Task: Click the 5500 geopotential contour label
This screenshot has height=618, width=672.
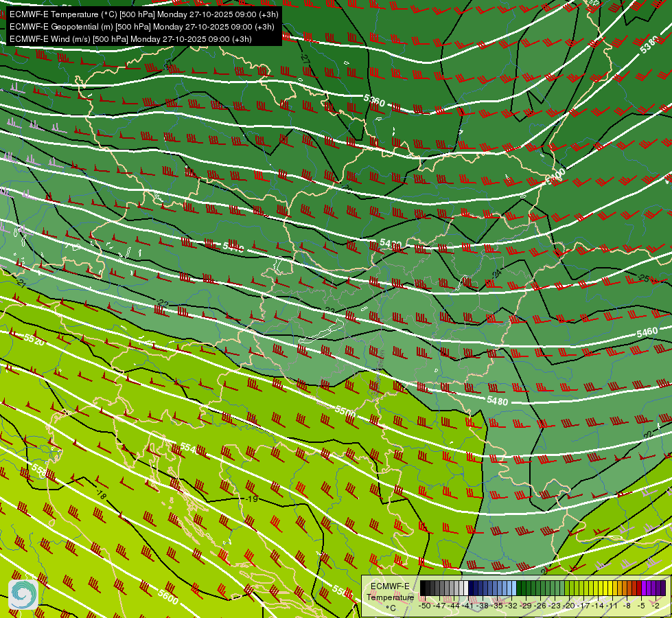Action: [345, 411]
